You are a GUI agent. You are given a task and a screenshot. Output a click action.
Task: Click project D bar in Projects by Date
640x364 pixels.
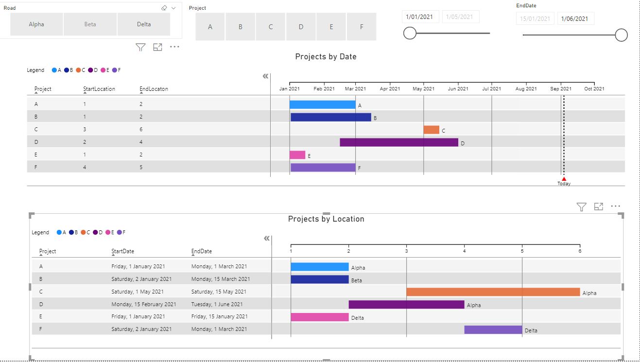[x=399, y=142]
